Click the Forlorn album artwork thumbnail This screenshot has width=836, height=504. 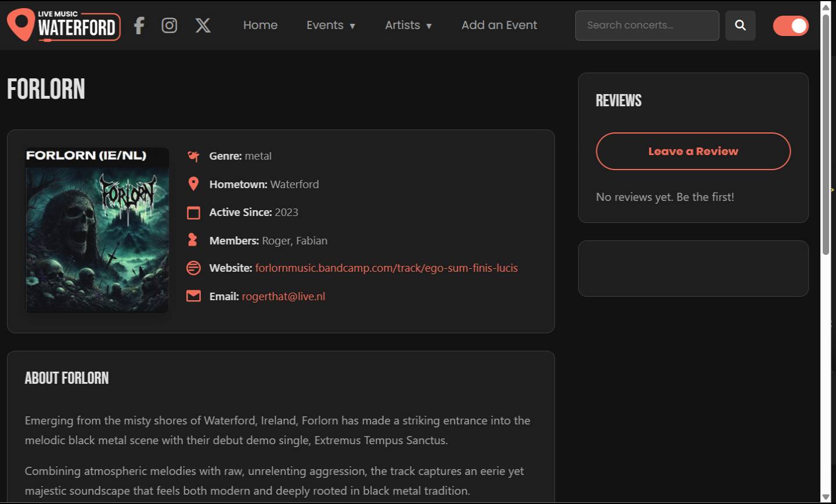coord(97,231)
